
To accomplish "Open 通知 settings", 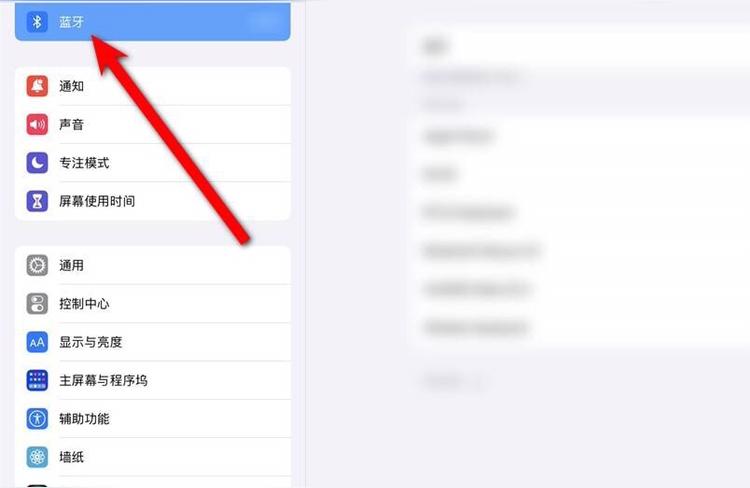I will tap(153, 86).
